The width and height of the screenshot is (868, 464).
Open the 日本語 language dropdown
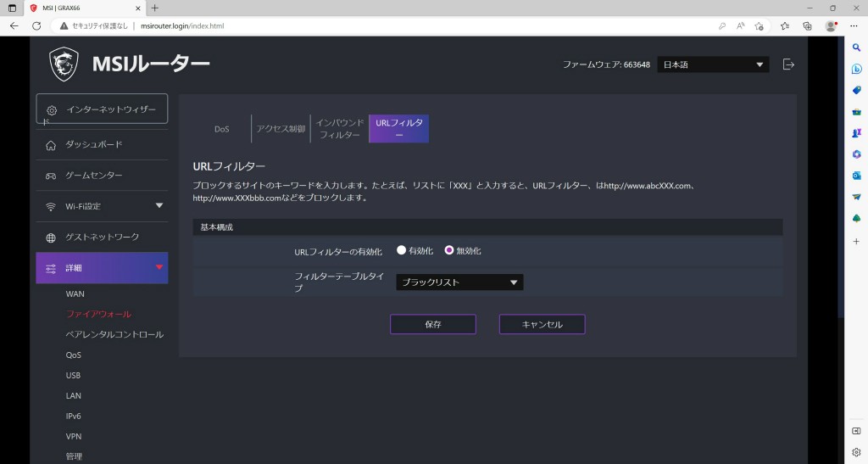pos(713,64)
